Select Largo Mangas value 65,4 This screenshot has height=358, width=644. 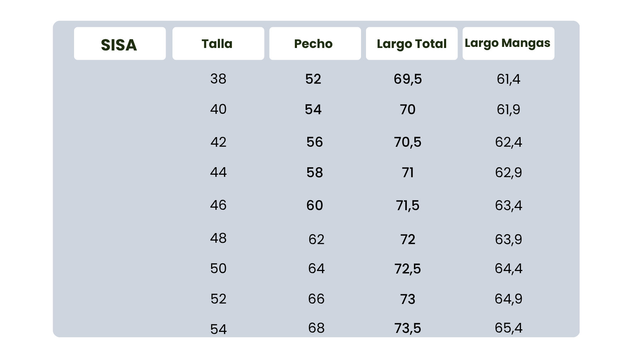508,328
